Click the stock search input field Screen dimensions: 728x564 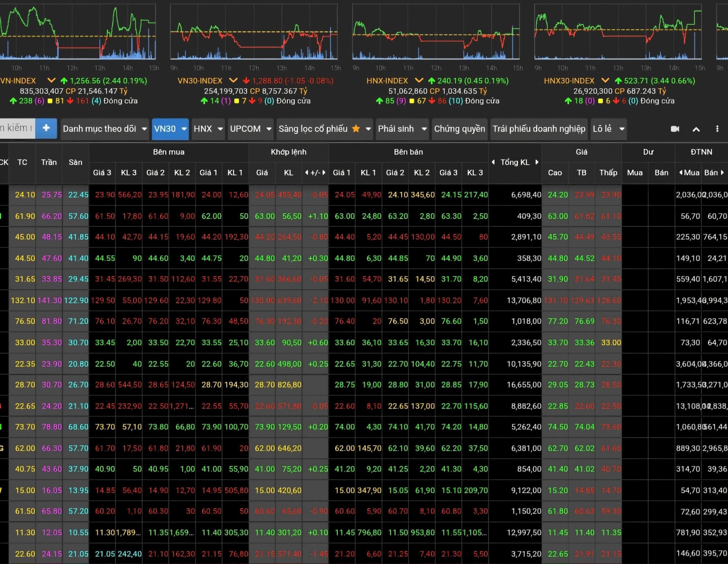(x=17, y=128)
